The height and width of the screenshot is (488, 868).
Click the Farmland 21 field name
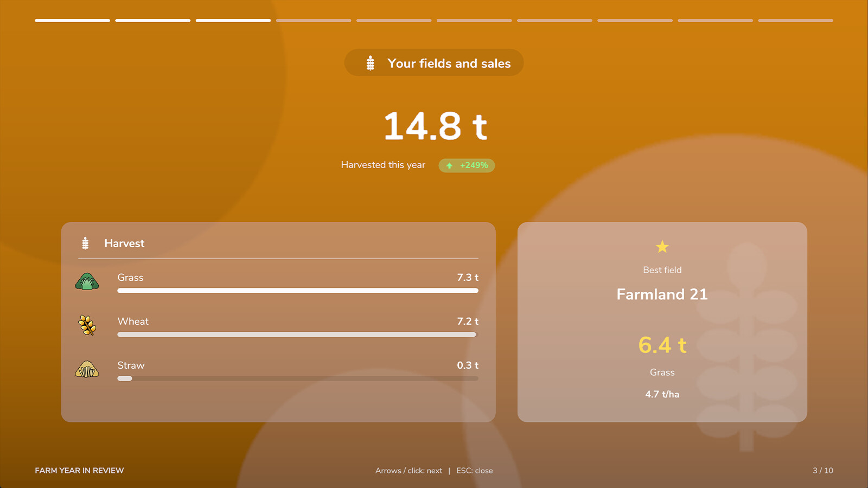tap(662, 294)
